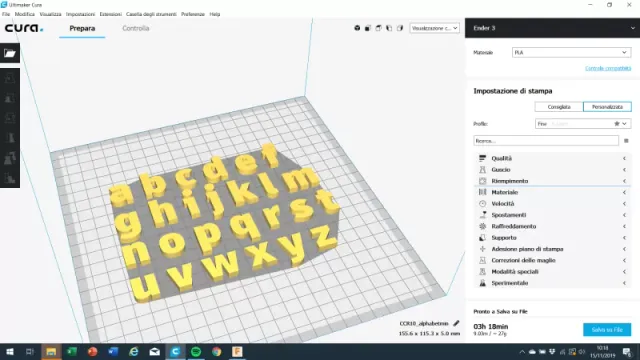Expand the Ender 3 printer selector
The image size is (640, 360).
(552, 28)
